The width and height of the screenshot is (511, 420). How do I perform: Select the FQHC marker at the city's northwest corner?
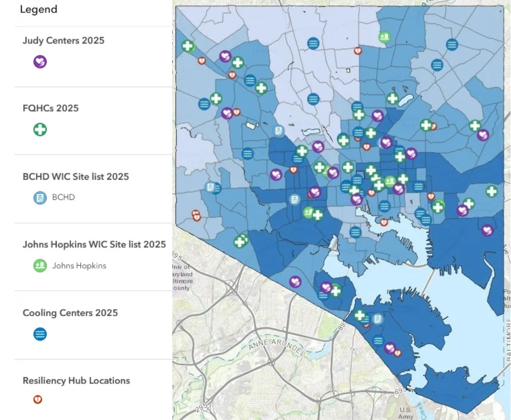click(188, 46)
